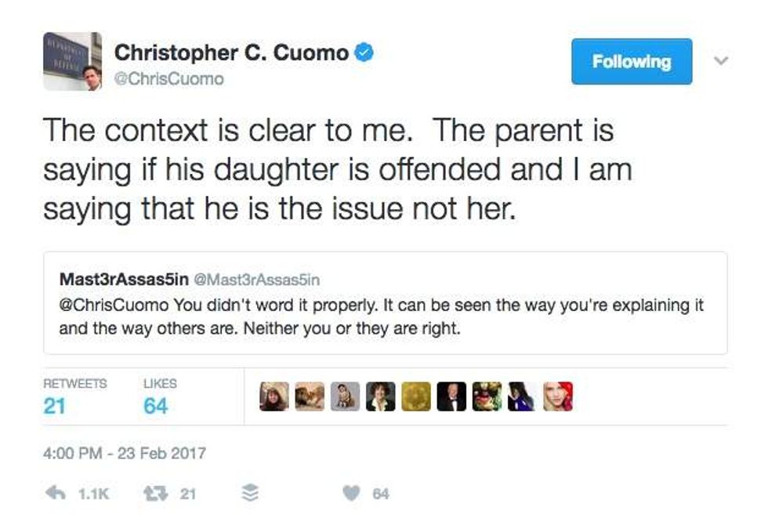Click the blue verified badge
This screenshot has width=768, height=532.
[364, 53]
